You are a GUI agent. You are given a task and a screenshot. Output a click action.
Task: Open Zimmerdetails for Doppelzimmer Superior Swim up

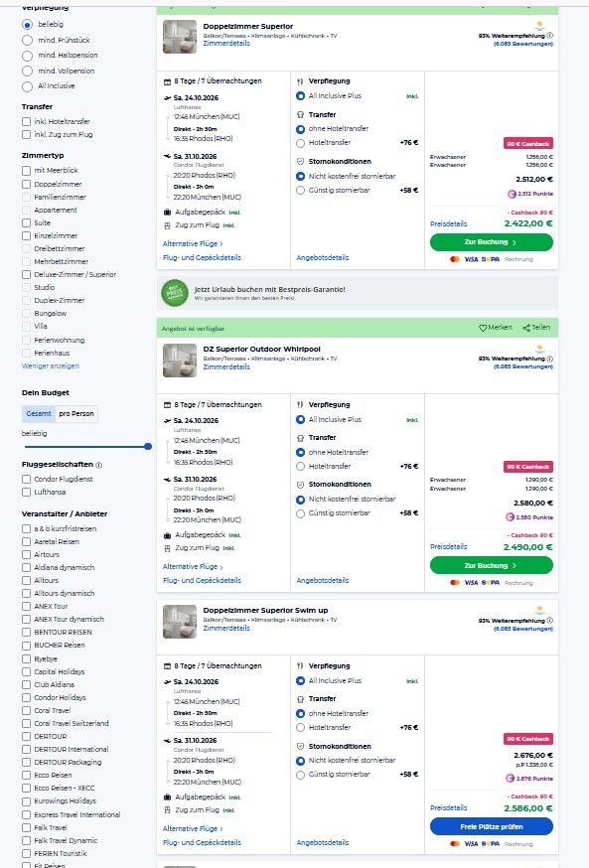(x=226, y=629)
